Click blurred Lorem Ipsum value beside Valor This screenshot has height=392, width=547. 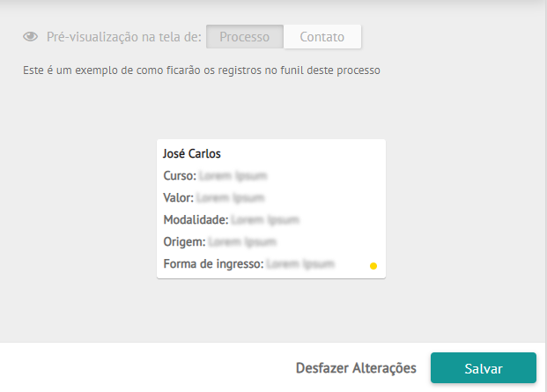click(231, 197)
